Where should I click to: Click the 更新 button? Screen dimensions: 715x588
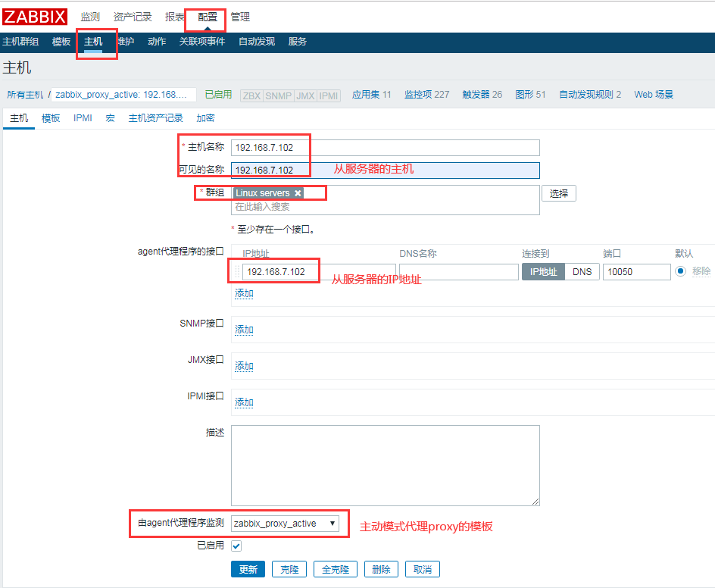pyautogui.click(x=248, y=569)
